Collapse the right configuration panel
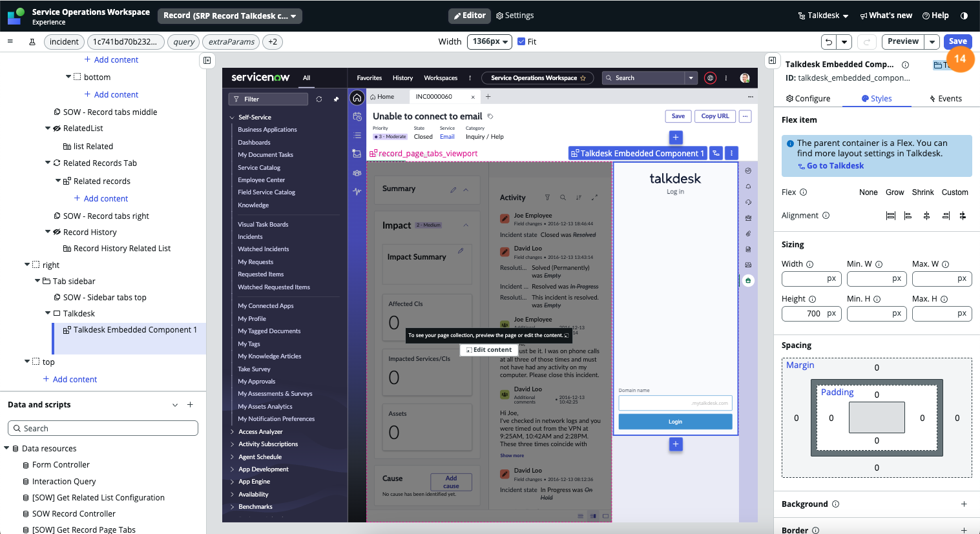980x534 pixels. [x=772, y=60]
